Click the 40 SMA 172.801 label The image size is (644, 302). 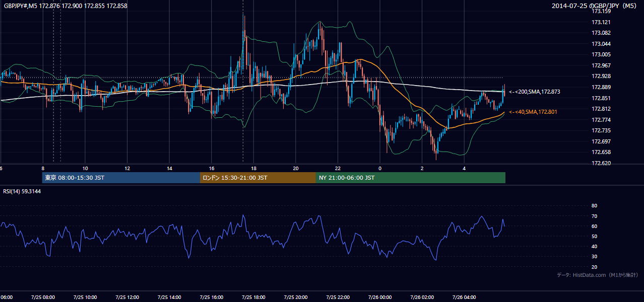click(533, 112)
